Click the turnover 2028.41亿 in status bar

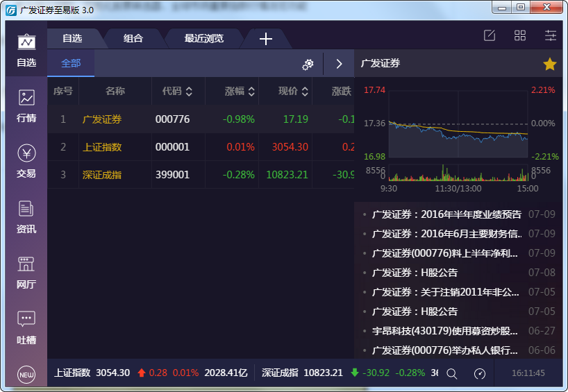[x=226, y=373]
